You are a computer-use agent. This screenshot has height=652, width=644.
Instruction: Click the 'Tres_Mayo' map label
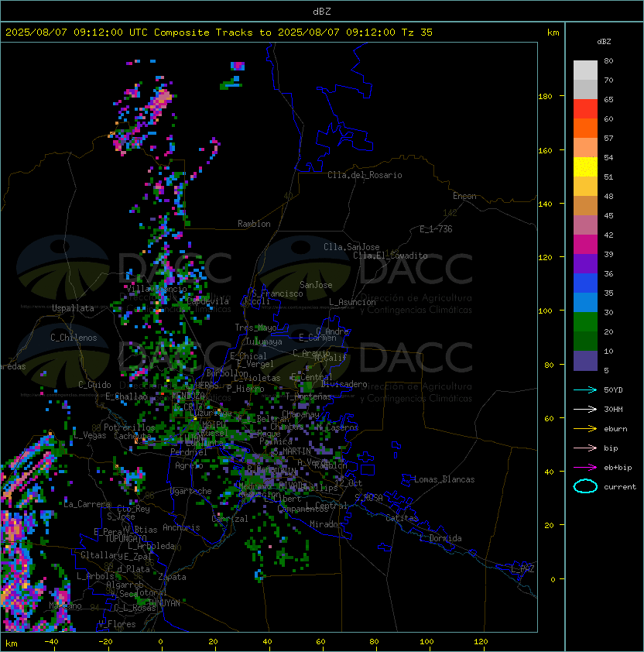click(255, 328)
